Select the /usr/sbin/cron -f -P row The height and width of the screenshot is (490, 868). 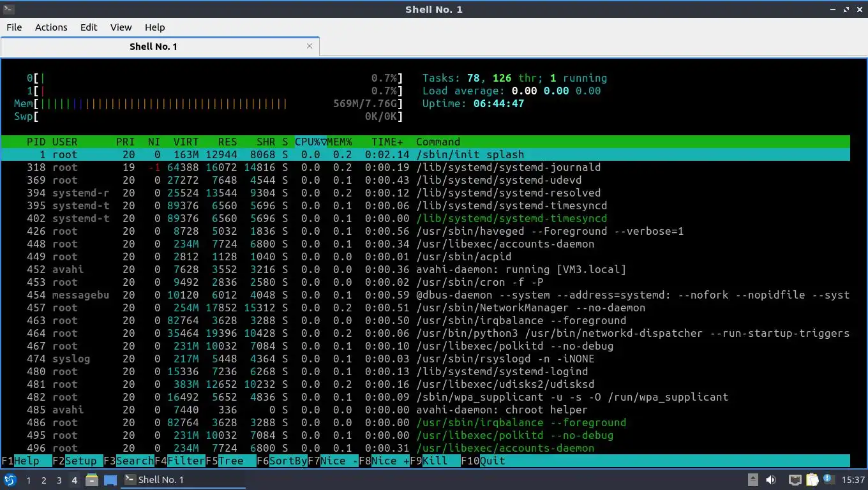pos(426,282)
